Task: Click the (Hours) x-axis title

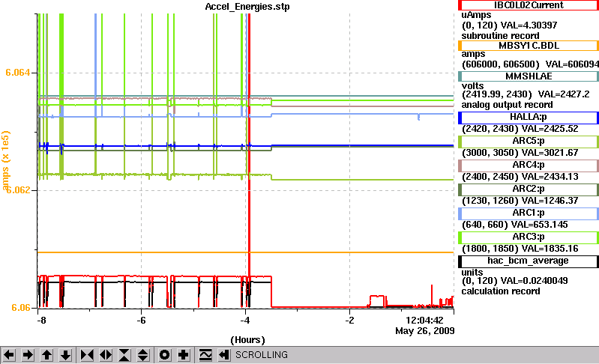Action: (x=247, y=340)
